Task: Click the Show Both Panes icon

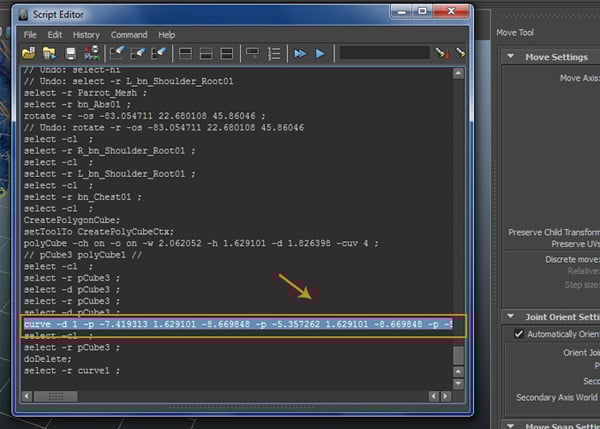Action: pyautogui.click(x=227, y=53)
